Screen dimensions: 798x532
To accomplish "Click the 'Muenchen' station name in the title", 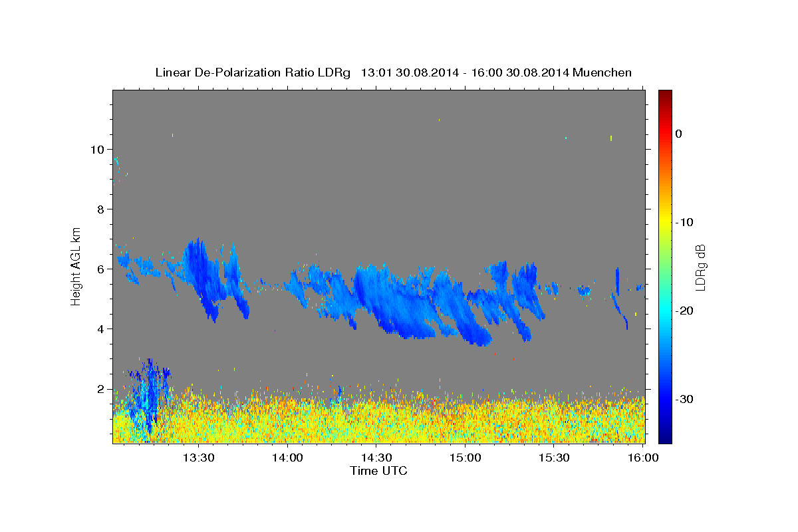I will click(x=602, y=72).
